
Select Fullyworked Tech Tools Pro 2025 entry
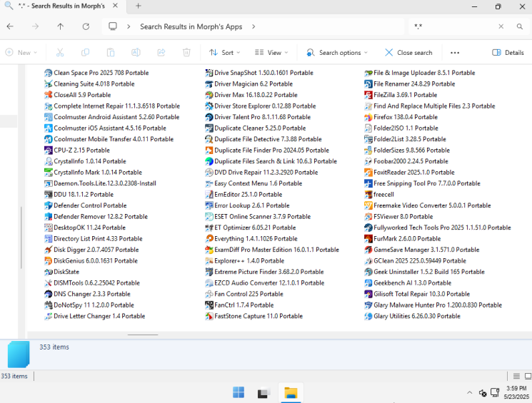point(438,228)
